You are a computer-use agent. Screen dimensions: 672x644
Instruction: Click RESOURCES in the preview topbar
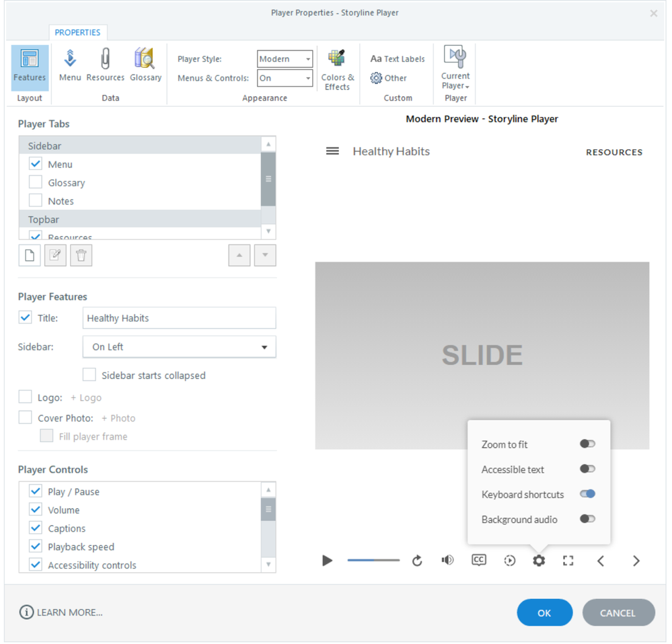coord(614,153)
